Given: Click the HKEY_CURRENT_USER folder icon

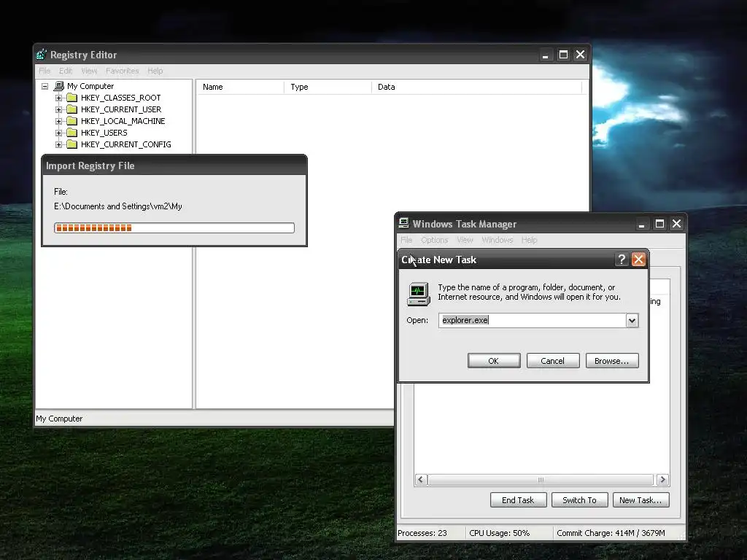Looking at the screenshot, I should (x=72, y=109).
